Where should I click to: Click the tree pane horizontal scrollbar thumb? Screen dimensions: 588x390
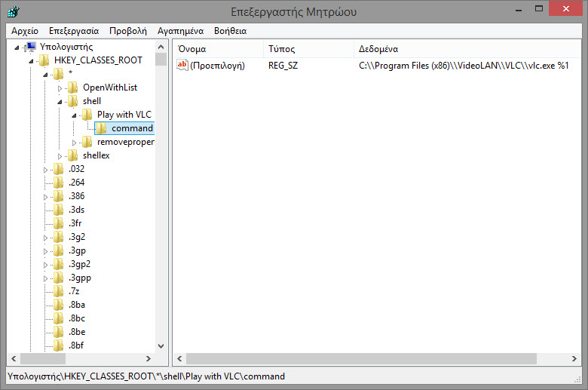pyautogui.click(x=43, y=358)
